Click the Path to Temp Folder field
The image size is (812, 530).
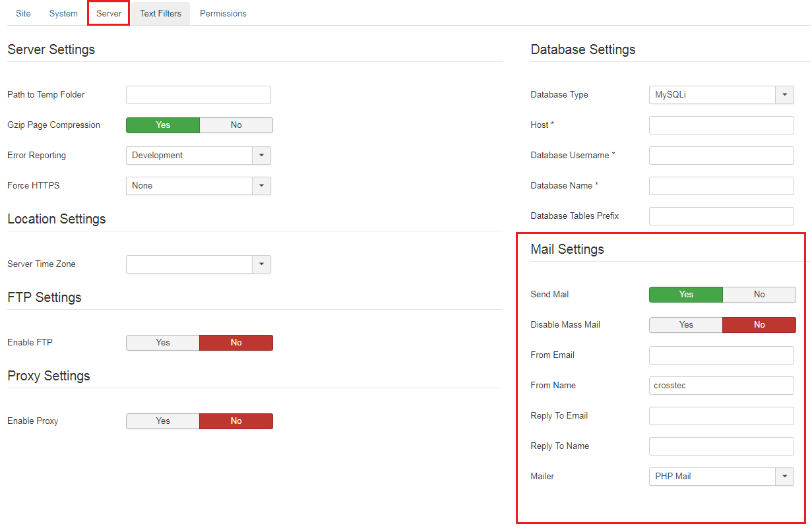point(199,95)
